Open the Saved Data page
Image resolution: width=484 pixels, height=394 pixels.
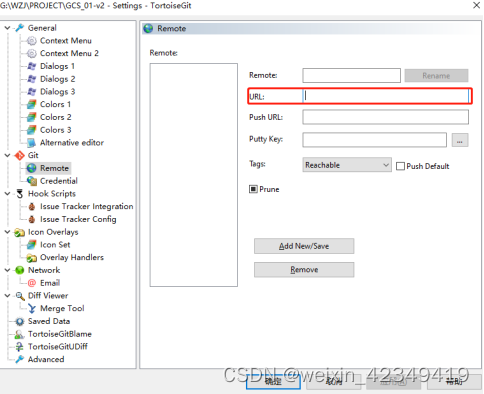tap(49, 321)
